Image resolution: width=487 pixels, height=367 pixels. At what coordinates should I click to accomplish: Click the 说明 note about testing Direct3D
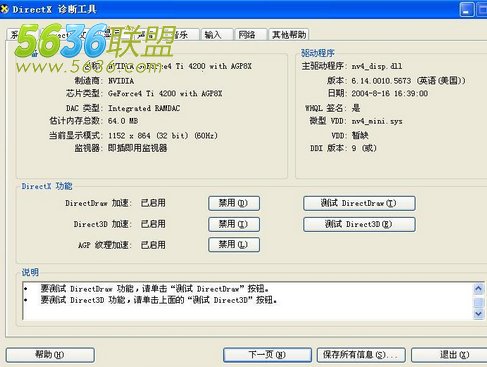pos(159,300)
